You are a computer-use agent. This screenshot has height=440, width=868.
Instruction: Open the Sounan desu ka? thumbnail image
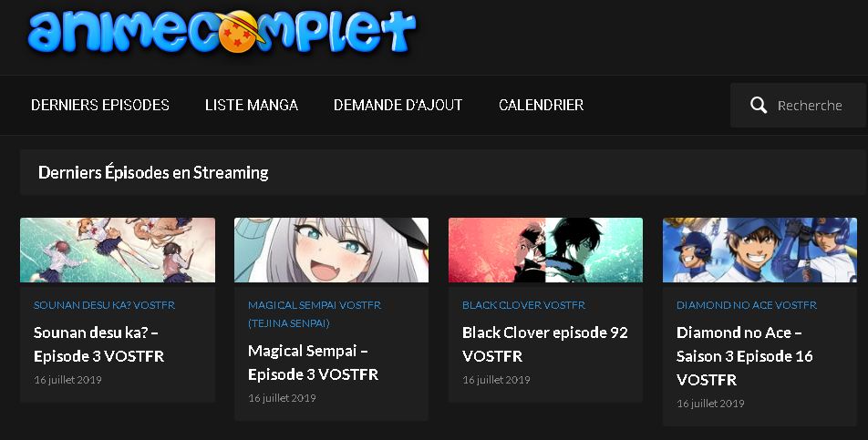(118, 250)
